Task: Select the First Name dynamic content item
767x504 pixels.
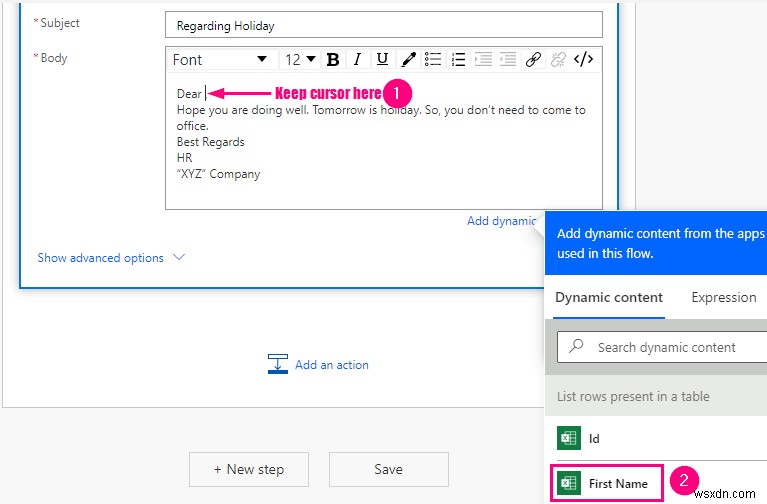Action: click(x=607, y=483)
